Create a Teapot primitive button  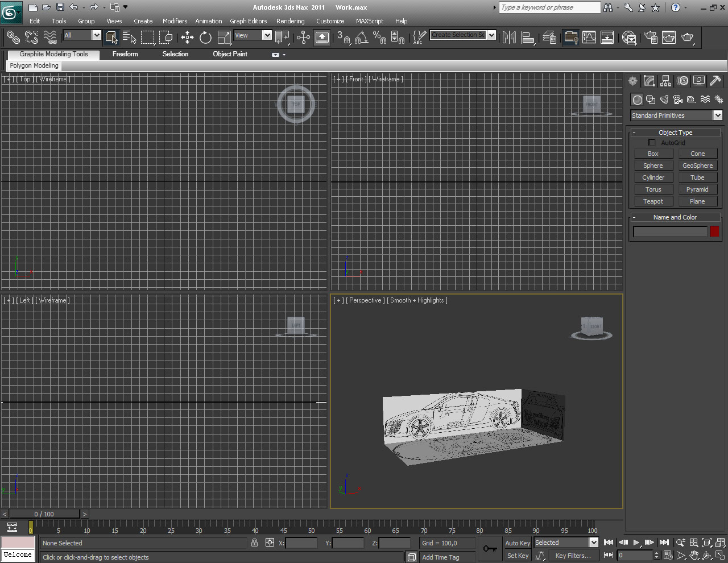[x=653, y=201]
